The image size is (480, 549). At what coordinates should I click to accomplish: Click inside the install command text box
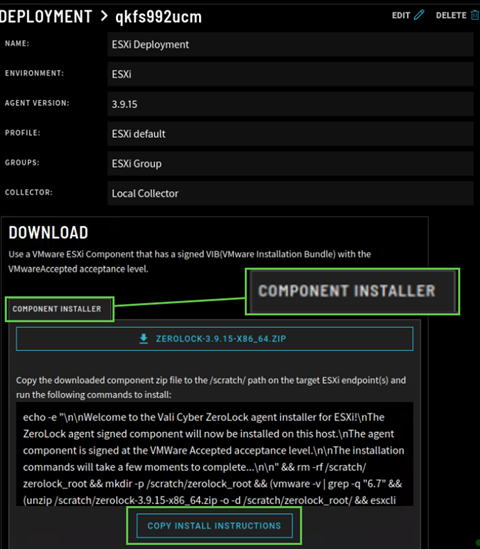tap(215, 454)
